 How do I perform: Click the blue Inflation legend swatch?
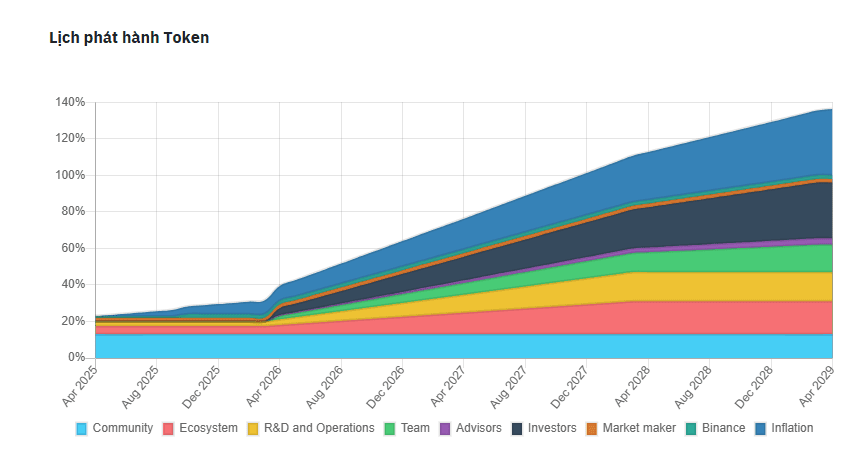tap(761, 429)
